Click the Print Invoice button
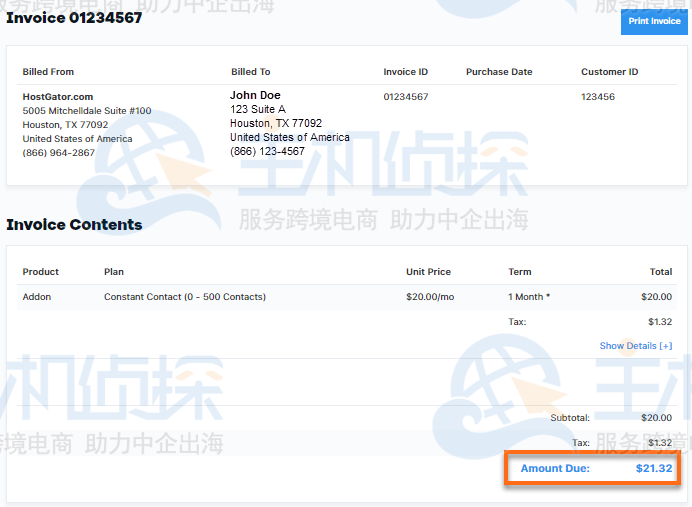 point(654,21)
